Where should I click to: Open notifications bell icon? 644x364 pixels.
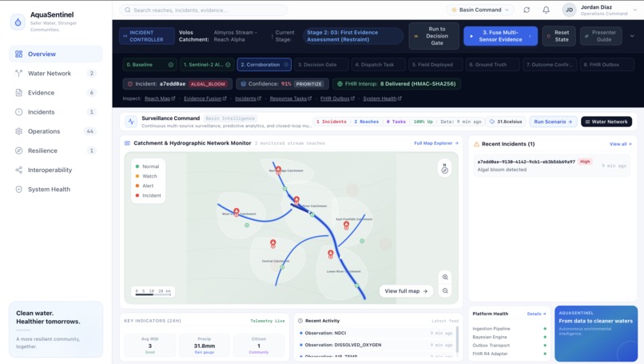coord(546,10)
